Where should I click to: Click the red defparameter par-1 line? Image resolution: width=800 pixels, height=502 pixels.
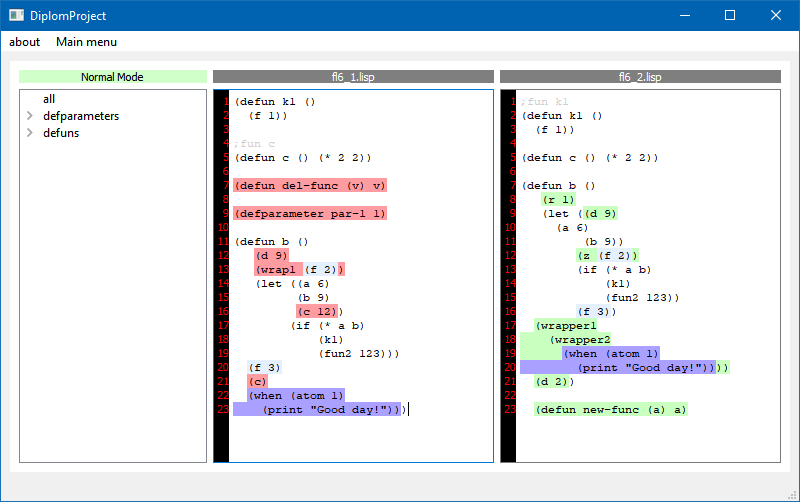(x=310, y=213)
